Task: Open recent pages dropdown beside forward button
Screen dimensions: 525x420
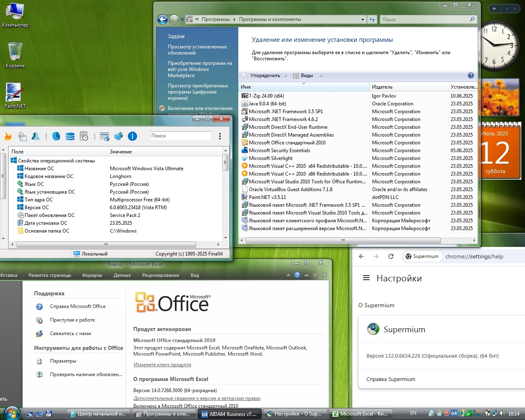Action: 182,19
